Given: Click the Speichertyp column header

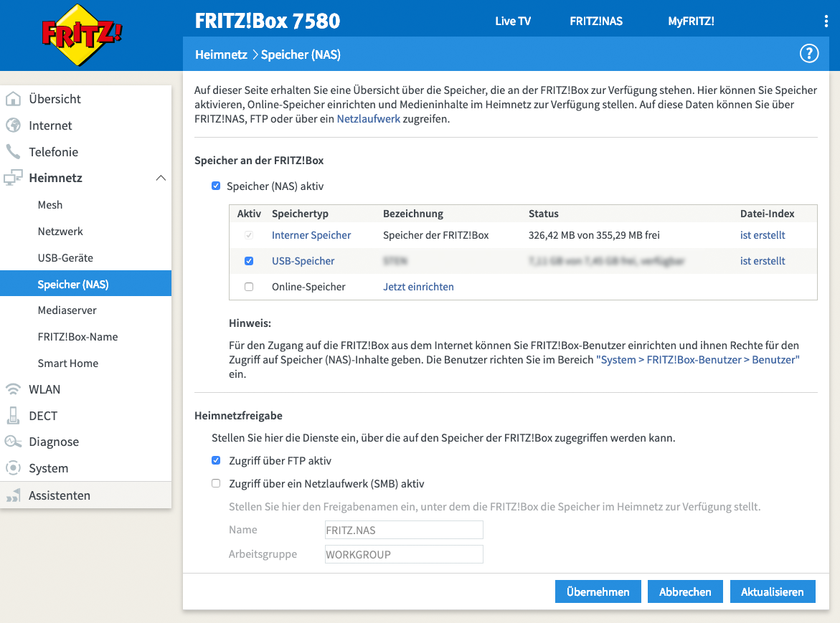Looking at the screenshot, I should point(300,214).
